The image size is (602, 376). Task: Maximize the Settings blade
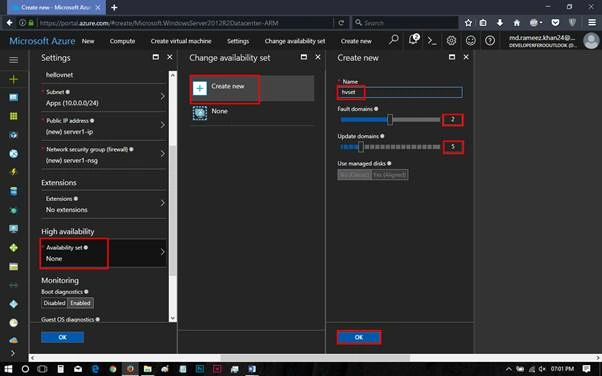point(155,57)
